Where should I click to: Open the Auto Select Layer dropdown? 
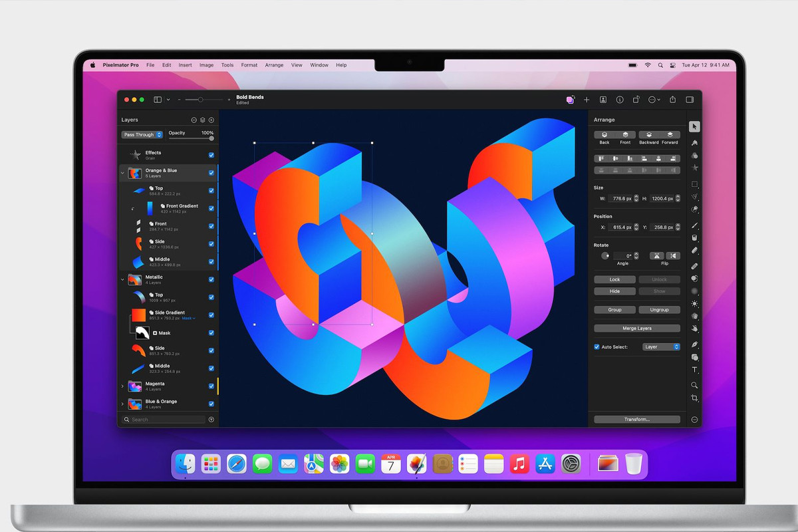point(662,347)
